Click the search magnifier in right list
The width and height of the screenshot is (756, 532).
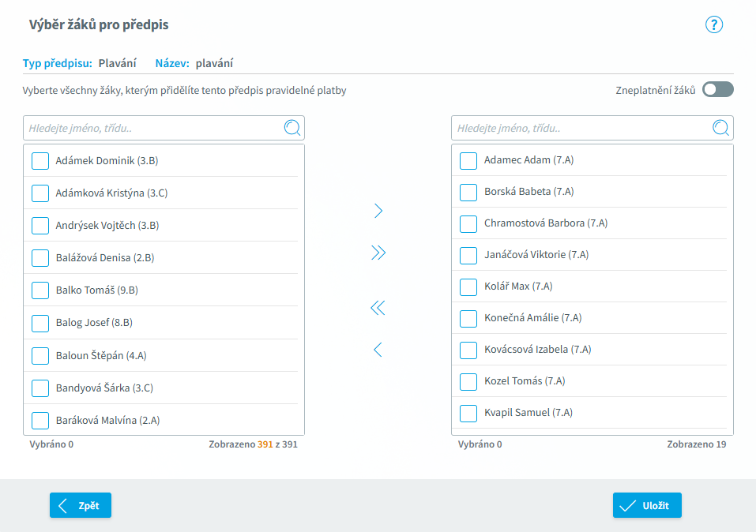point(720,128)
